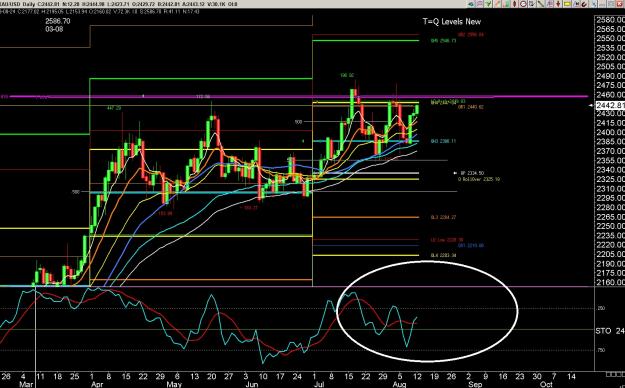Viewport: 625px width, 388px height.
Task: Click the pink squiggle toolbar icon
Action: tap(480, 4)
